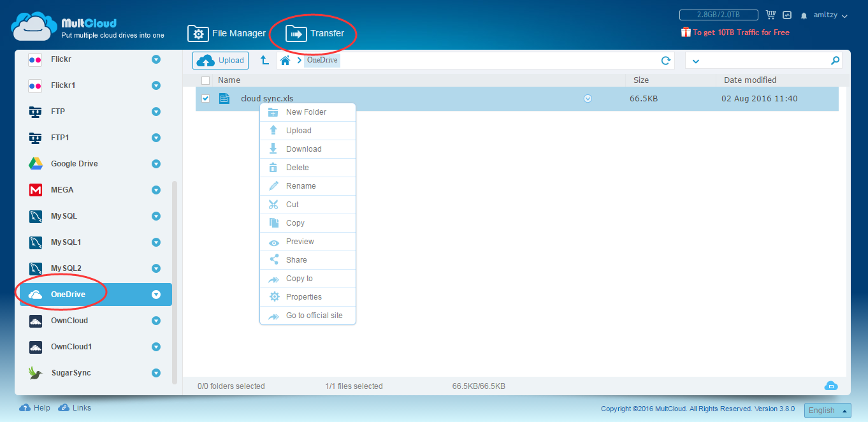Viewport: 868px width, 422px height.
Task: Open the English language selector
Action: point(828,411)
